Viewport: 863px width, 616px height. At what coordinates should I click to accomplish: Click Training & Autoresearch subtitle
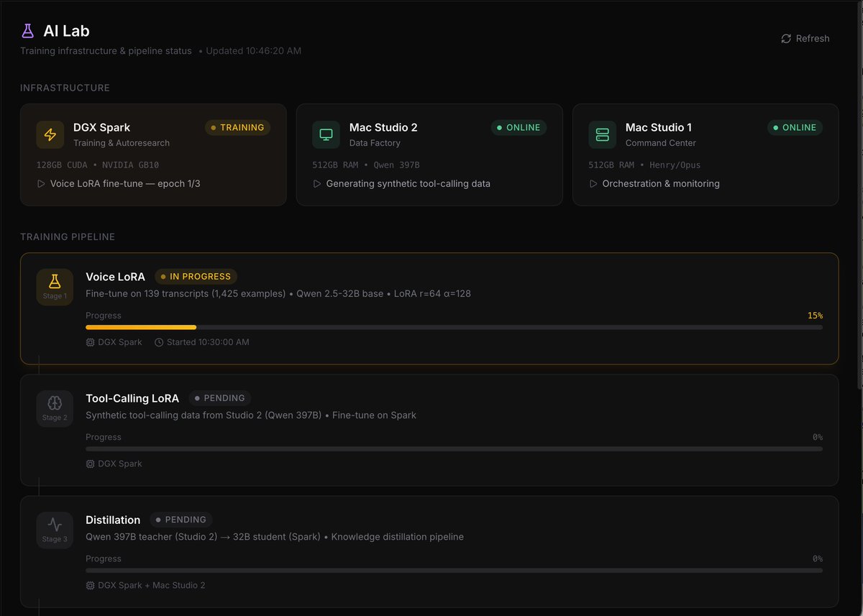point(122,143)
